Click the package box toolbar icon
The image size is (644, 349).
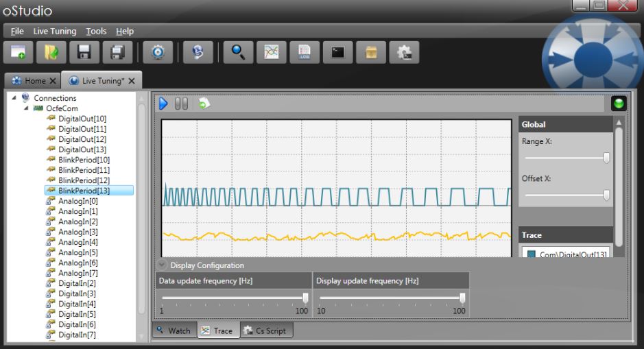pyautogui.click(x=371, y=52)
